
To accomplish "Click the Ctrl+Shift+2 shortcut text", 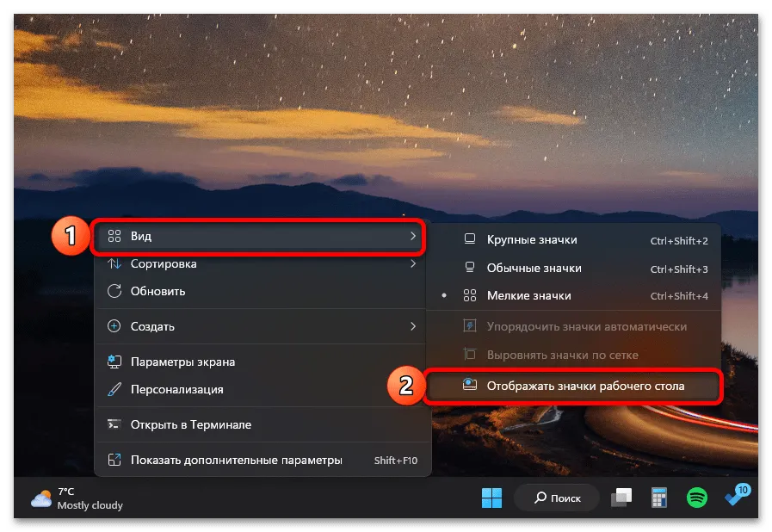I will coord(679,241).
